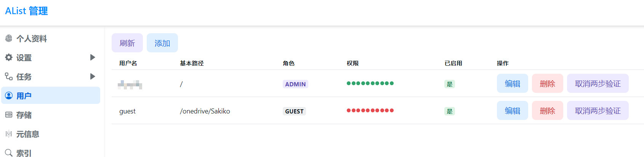Click the user circle icon for 用户
644x157 pixels.
pos(9,96)
